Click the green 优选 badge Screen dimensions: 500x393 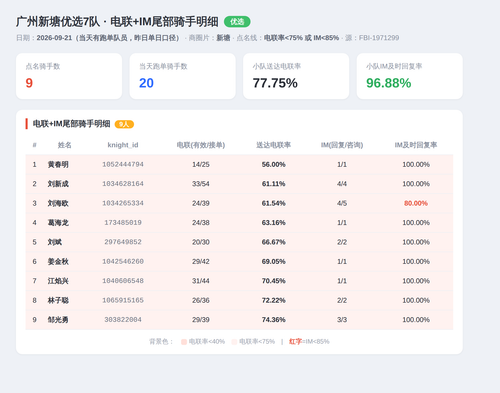pos(237,22)
